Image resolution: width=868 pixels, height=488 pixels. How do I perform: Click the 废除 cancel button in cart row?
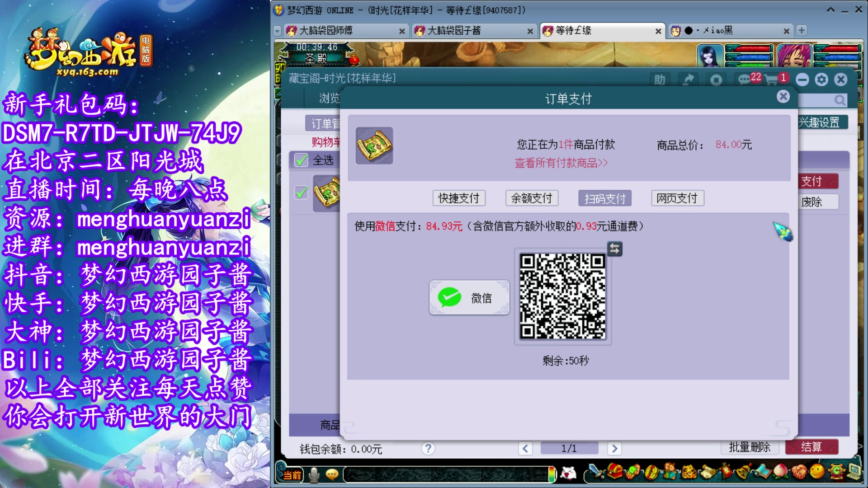pos(817,202)
